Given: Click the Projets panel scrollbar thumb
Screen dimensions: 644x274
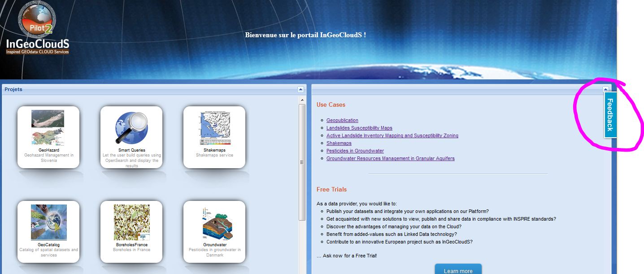Looking at the screenshot, I should click(x=302, y=162).
